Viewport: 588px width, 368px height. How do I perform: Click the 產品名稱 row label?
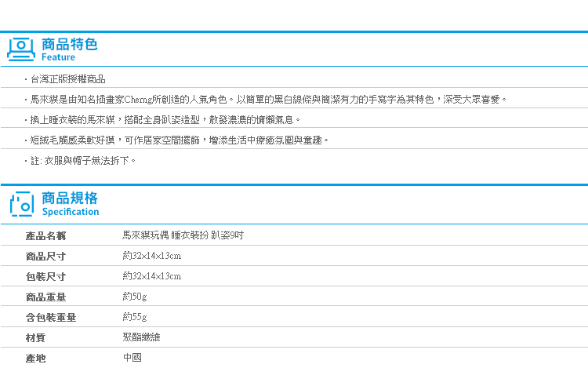coord(45,236)
